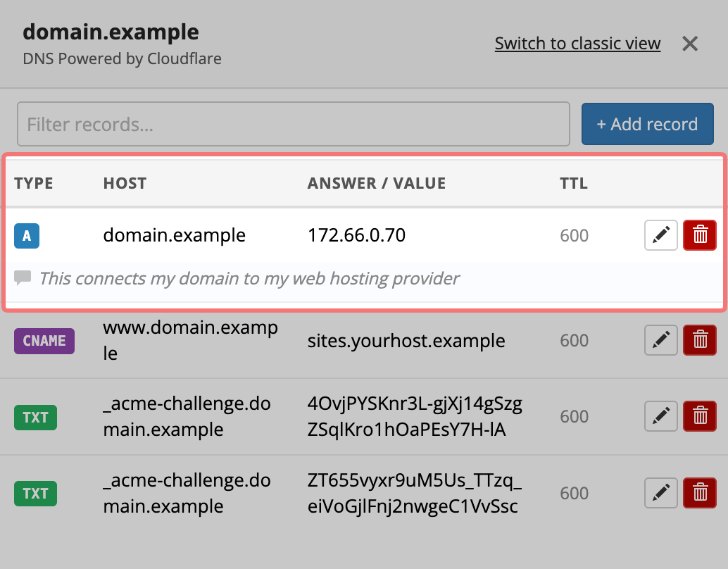Close the domain.example DNS panel
This screenshot has width=728, height=569.
click(x=690, y=44)
